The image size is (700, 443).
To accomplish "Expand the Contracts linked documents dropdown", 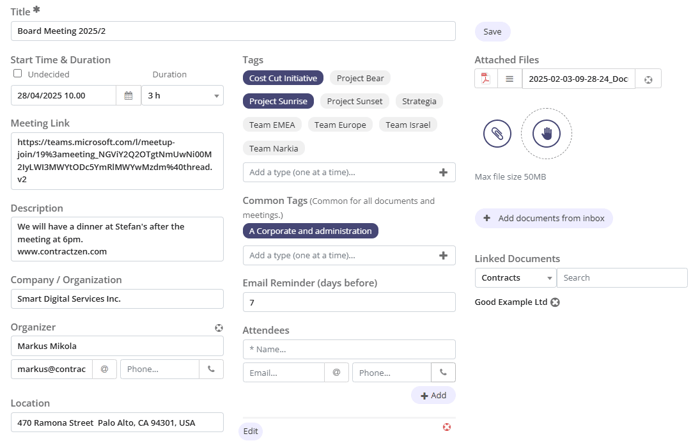I will 515,278.
